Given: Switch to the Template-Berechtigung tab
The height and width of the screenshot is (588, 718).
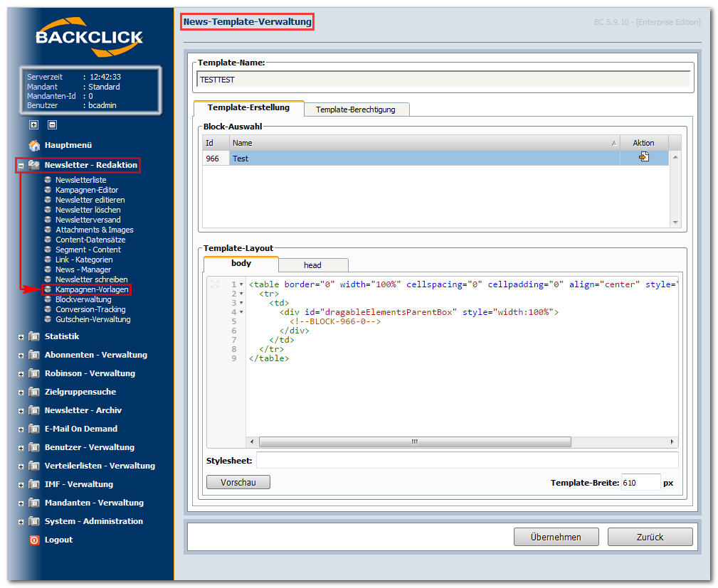Looking at the screenshot, I should (x=356, y=109).
